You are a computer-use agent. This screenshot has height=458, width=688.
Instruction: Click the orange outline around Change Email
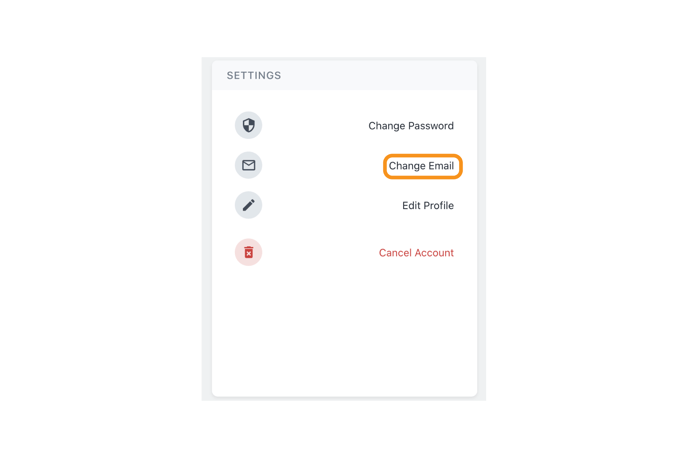(x=423, y=166)
